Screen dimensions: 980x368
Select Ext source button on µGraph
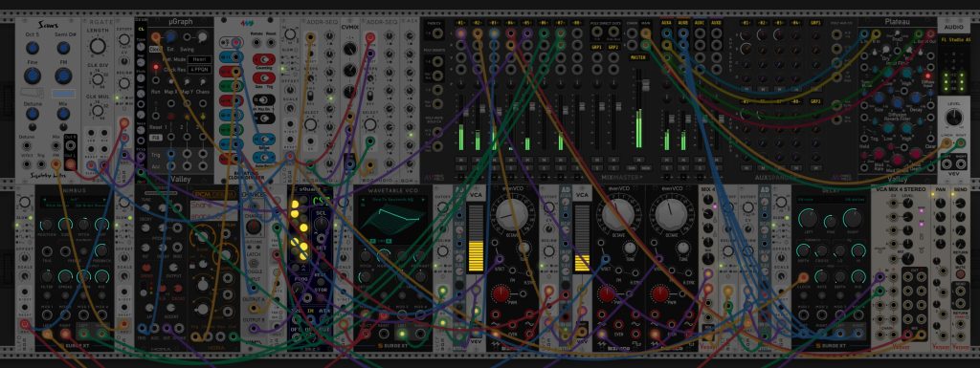point(170,49)
